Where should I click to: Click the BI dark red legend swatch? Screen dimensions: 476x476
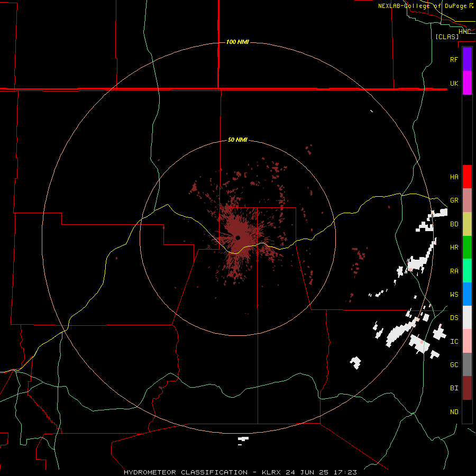tap(467, 388)
